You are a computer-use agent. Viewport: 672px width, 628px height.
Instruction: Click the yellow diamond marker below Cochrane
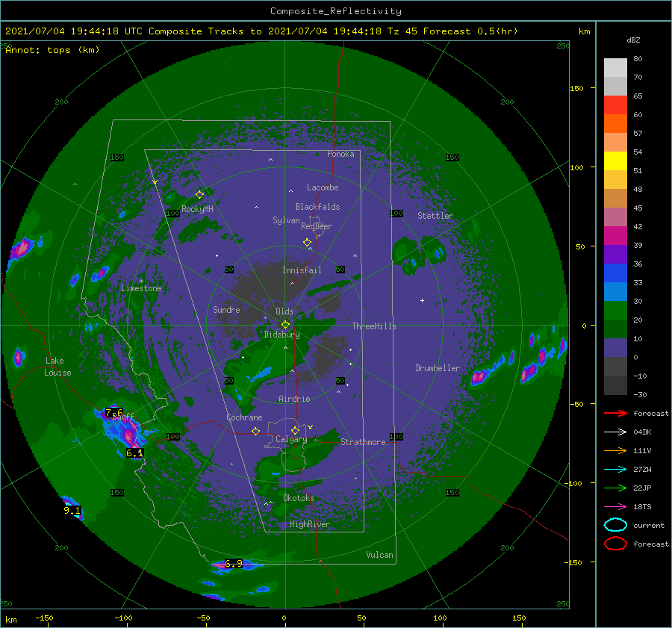tap(255, 432)
